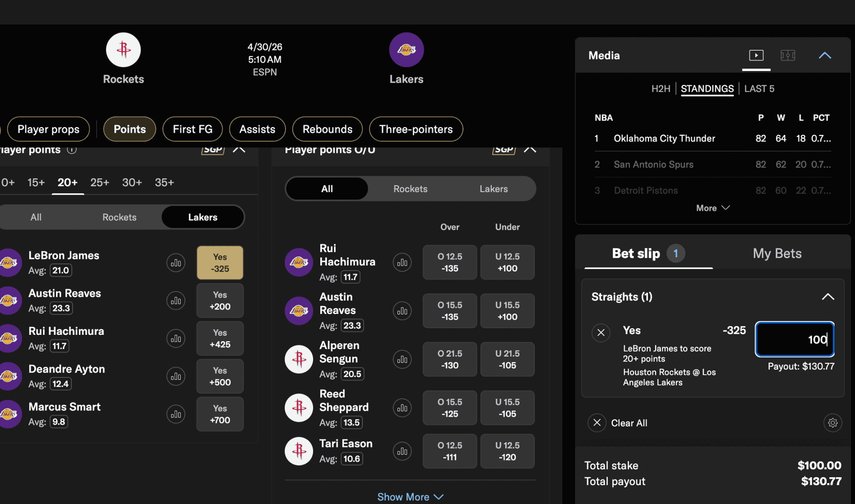Image resolution: width=855 pixels, height=504 pixels.
Task: Click the Alperen Sengun Rockets avatar
Action: 299,359
